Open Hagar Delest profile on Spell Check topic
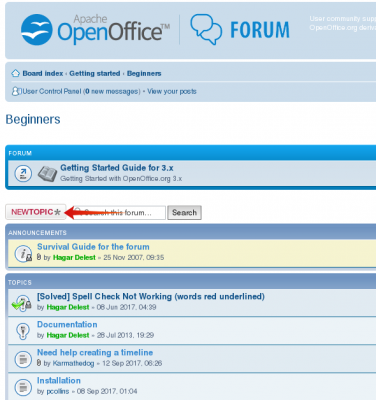 68,307
